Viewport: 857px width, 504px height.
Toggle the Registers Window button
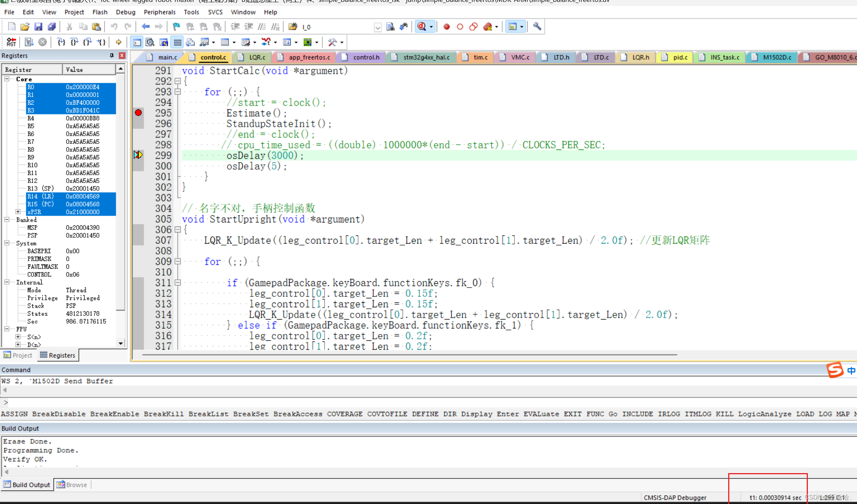pyautogui.click(x=178, y=42)
